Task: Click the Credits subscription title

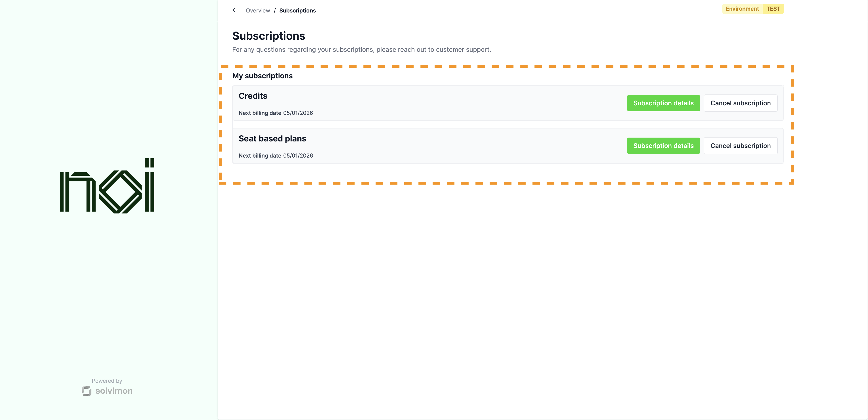Action: click(x=253, y=96)
